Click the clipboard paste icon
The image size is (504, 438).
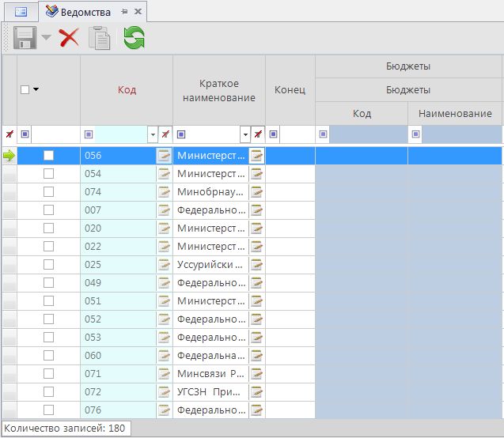click(100, 38)
